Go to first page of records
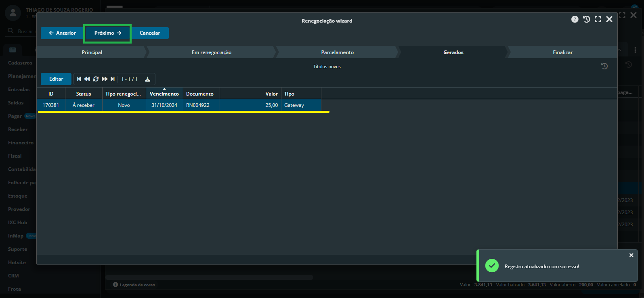Viewport: 644px width, 298px height. (79, 79)
